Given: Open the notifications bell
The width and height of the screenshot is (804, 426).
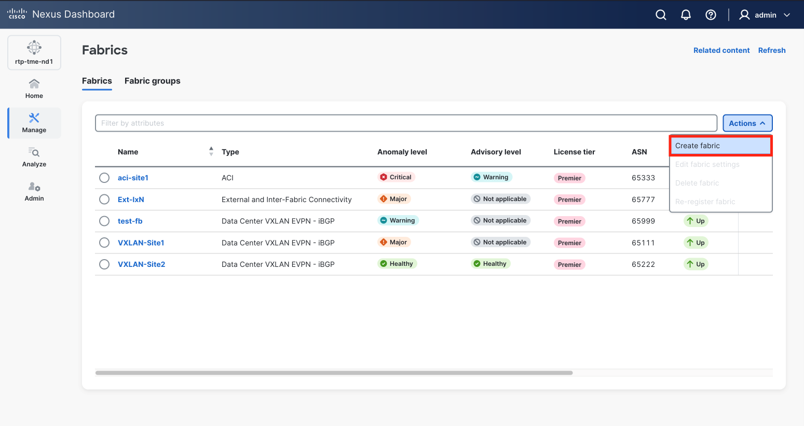Looking at the screenshot, I should coord(686,15).
